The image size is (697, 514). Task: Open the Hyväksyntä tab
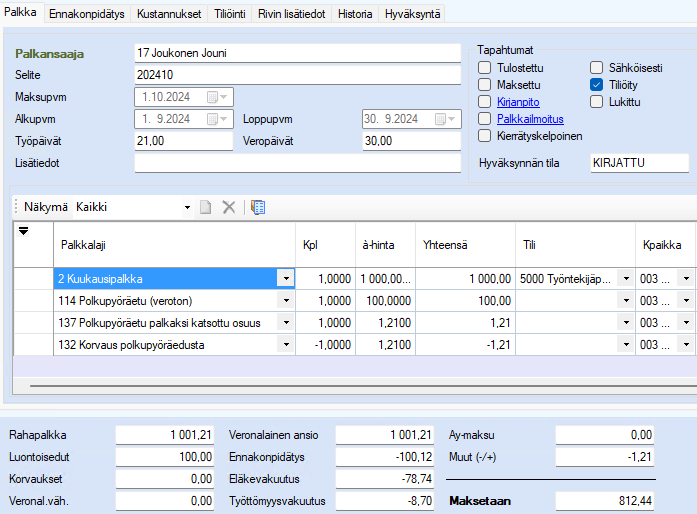tap(412, 14)
